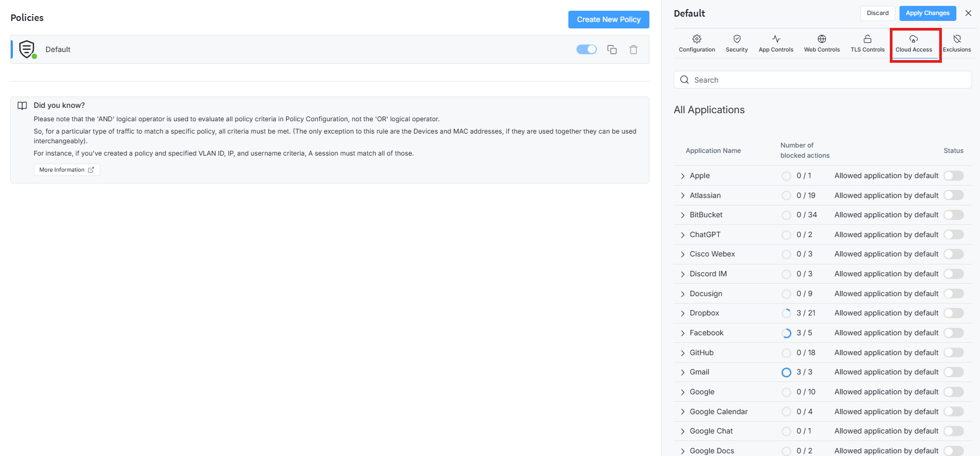Viewport: 980px width, 456px height.
Task: Click the Apply Changes button
Action: click(x=927, y=13)
